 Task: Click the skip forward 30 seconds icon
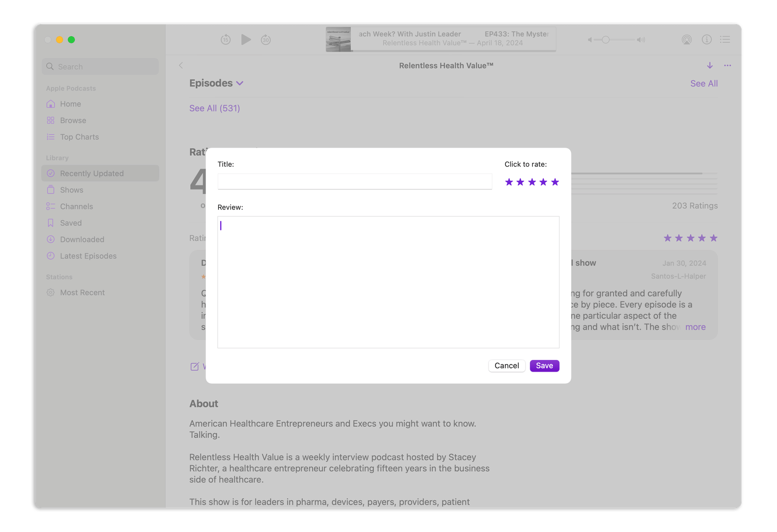(x=265, y=40)
